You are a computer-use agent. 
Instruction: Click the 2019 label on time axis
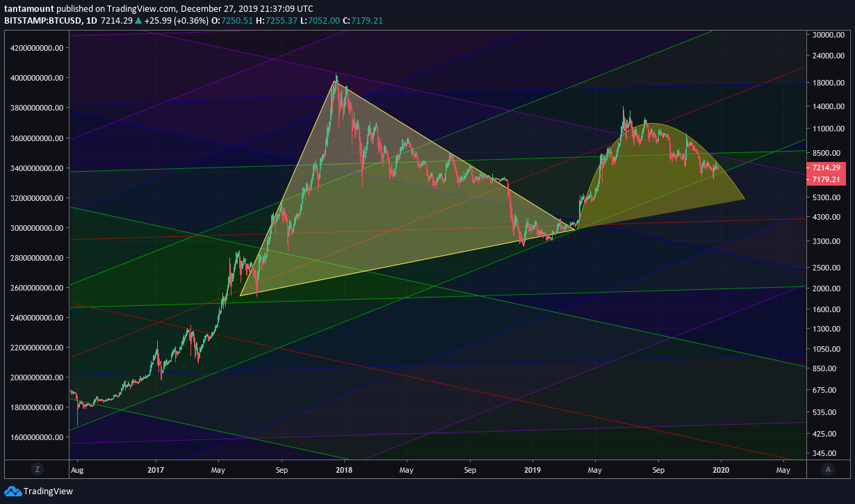point(532,469)
